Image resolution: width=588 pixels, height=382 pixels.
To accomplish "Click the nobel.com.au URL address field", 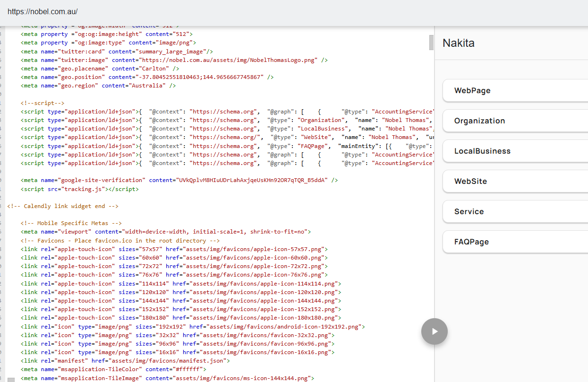I will click(x=43, y=12).
